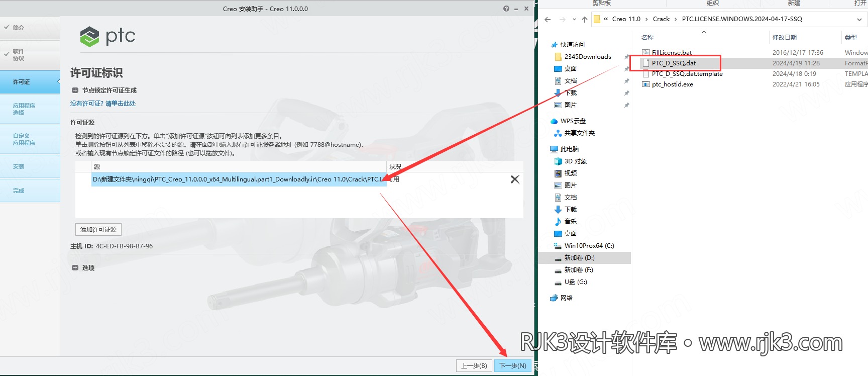This screenshot has height=376, width=868.
Task: Click the license source path field
Action: click(239, 179)
